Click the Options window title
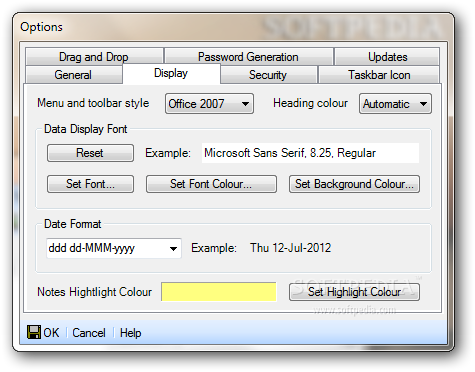The height and width of the screenshot is (372, 475). click(x=41, y=27)
